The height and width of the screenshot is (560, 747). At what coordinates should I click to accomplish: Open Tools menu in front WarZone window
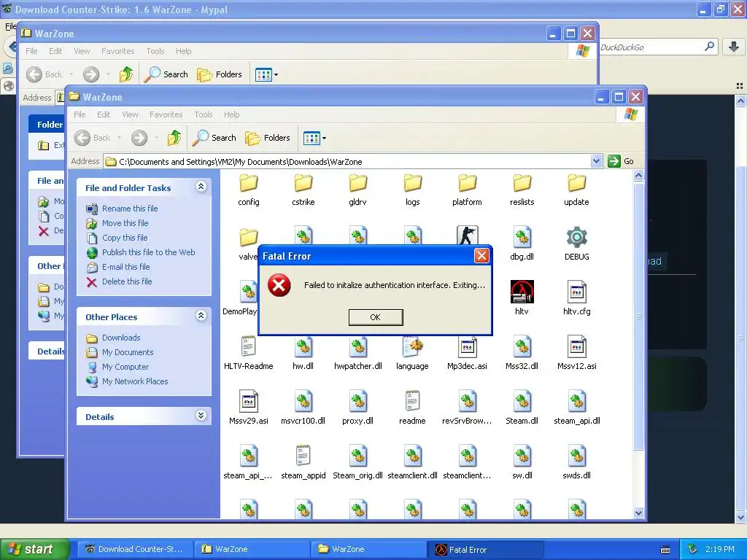[204, 114]
